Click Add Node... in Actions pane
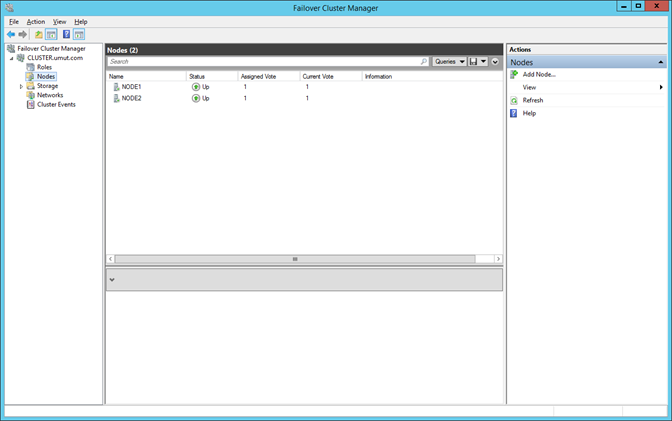This screenshot has width=672, height=421. pyautogui.click(x=539, y=74)
